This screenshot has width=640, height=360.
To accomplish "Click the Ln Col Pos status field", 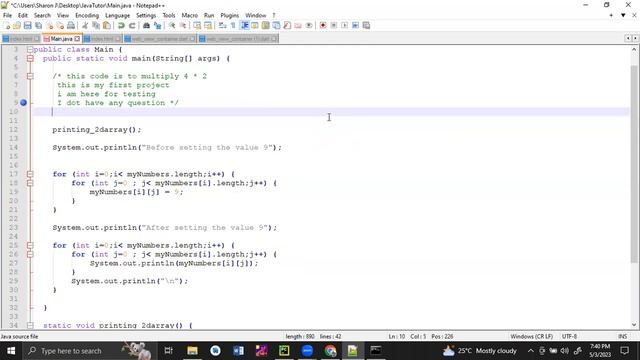I will coord(420,336).
